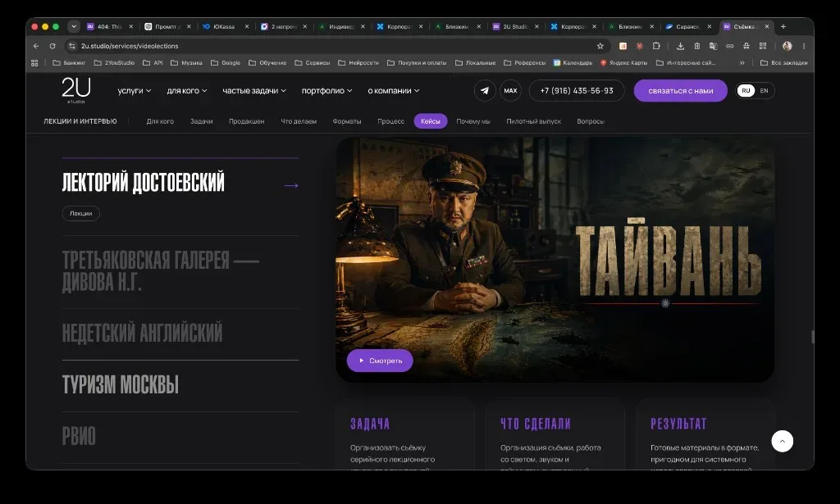Jump to the Что делаем section
840x504 pixels.
point(299,121)
